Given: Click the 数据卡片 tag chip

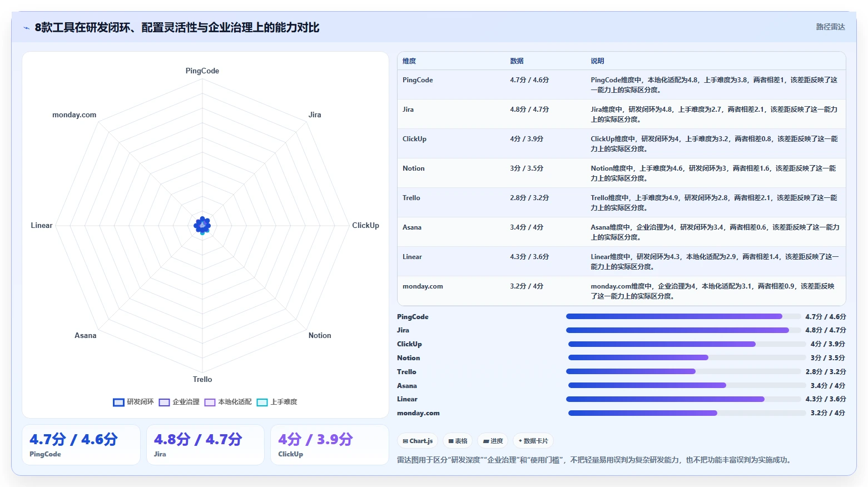Looking at the screenshot, I should point(533,441).
